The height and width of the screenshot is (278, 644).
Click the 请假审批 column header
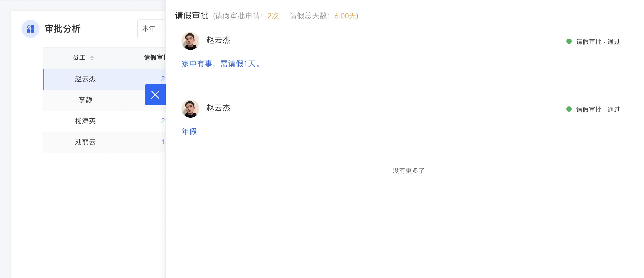click(154, 58)
